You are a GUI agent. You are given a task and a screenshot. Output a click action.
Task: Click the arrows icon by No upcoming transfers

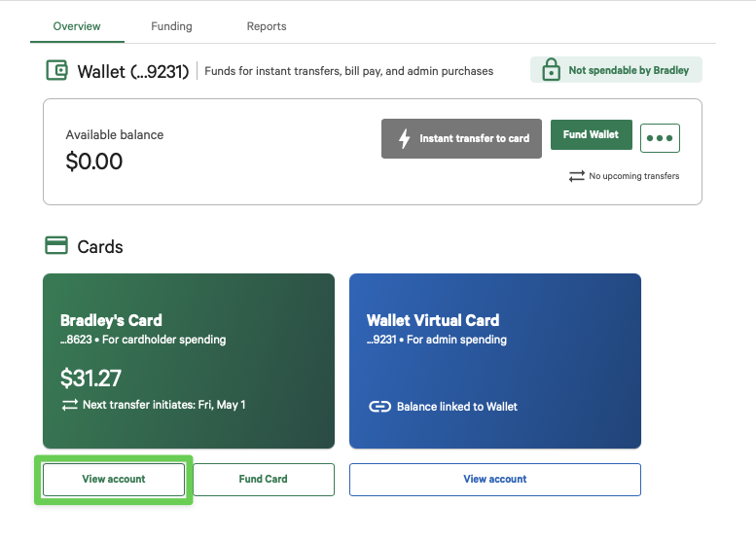click(577, 176)
